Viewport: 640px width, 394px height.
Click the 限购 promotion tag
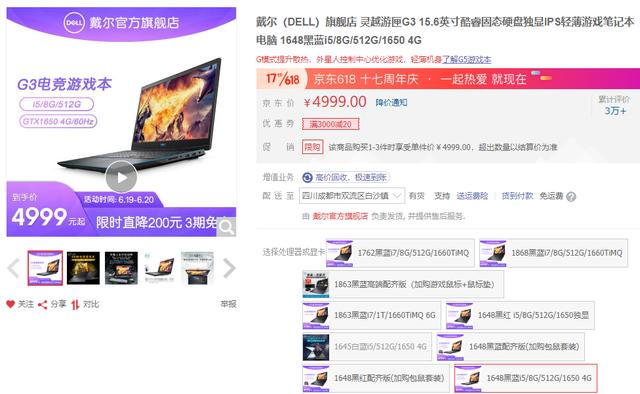tap(313, 147)
